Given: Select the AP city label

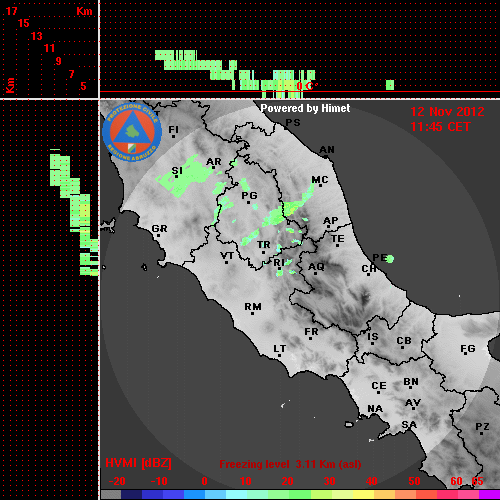Looking at the screenshot, I should point(331,221).
